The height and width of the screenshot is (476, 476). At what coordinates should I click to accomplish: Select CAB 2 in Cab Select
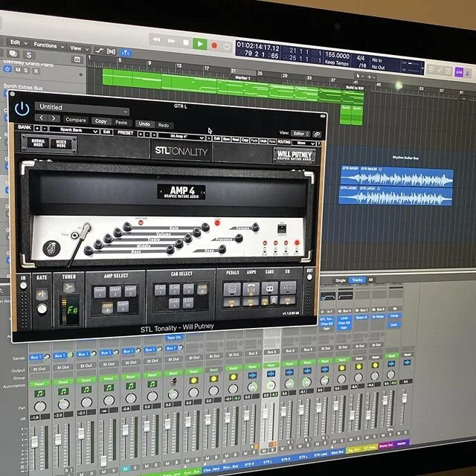tap(174, 289)
